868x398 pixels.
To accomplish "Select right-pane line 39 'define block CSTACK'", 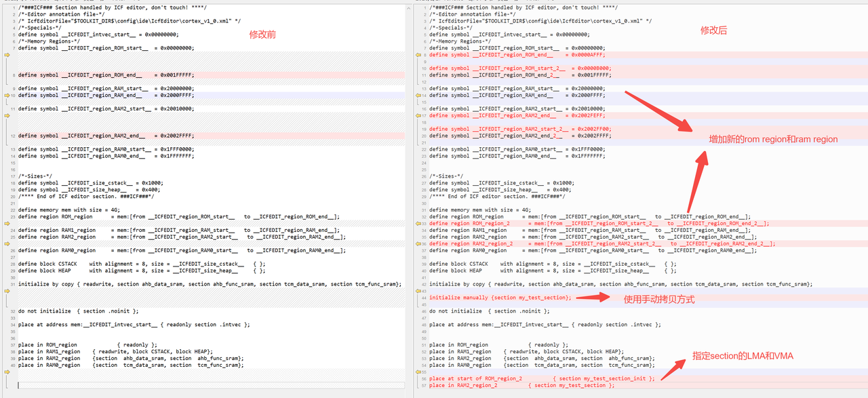I will 553,264.
